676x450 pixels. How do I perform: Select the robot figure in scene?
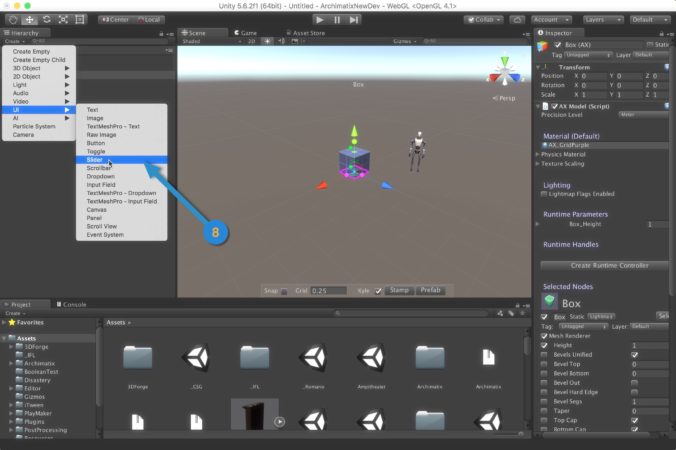point(417,152)
